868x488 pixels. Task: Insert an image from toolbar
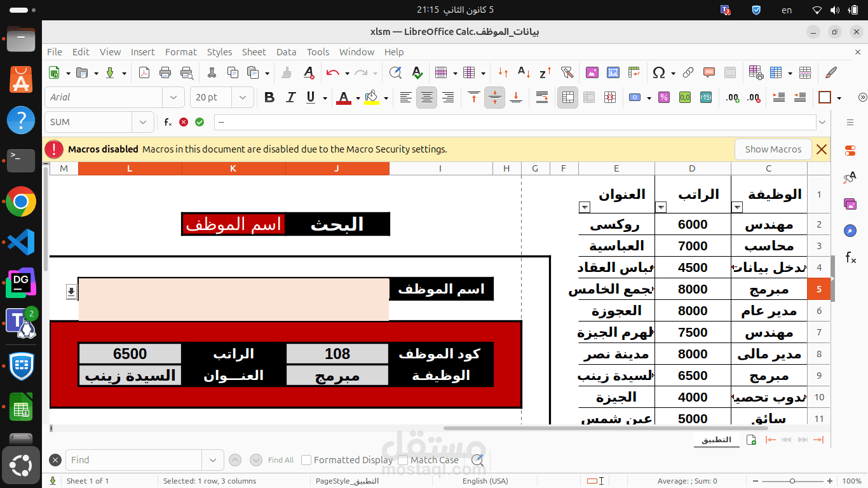pos(592,72)
